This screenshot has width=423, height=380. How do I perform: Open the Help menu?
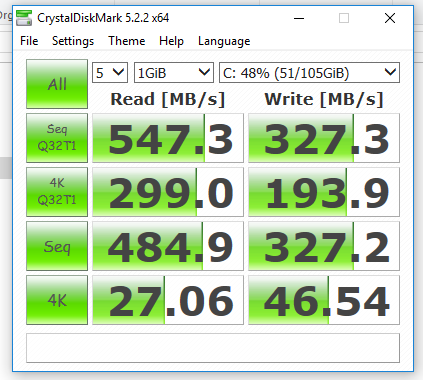(171, 41)
